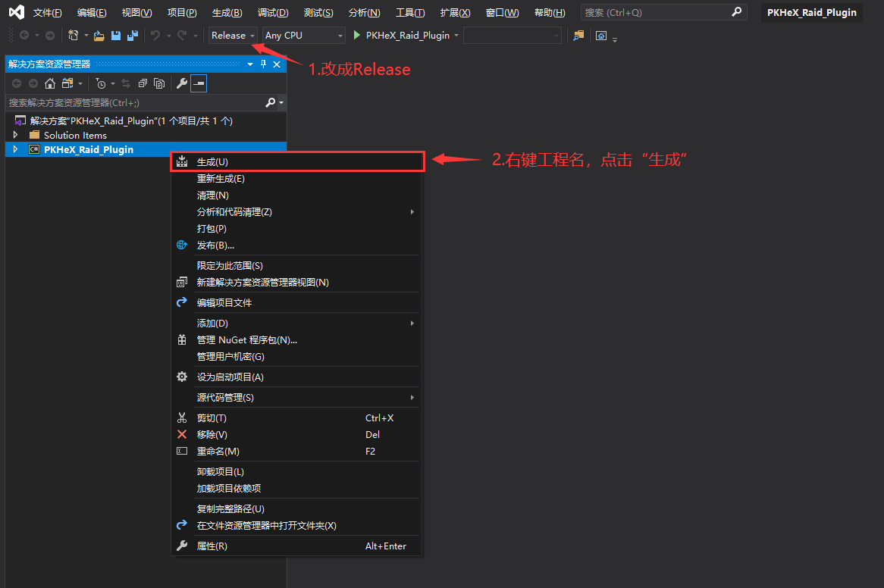
Task: Click the Undo icon
Action: [155, 35]
